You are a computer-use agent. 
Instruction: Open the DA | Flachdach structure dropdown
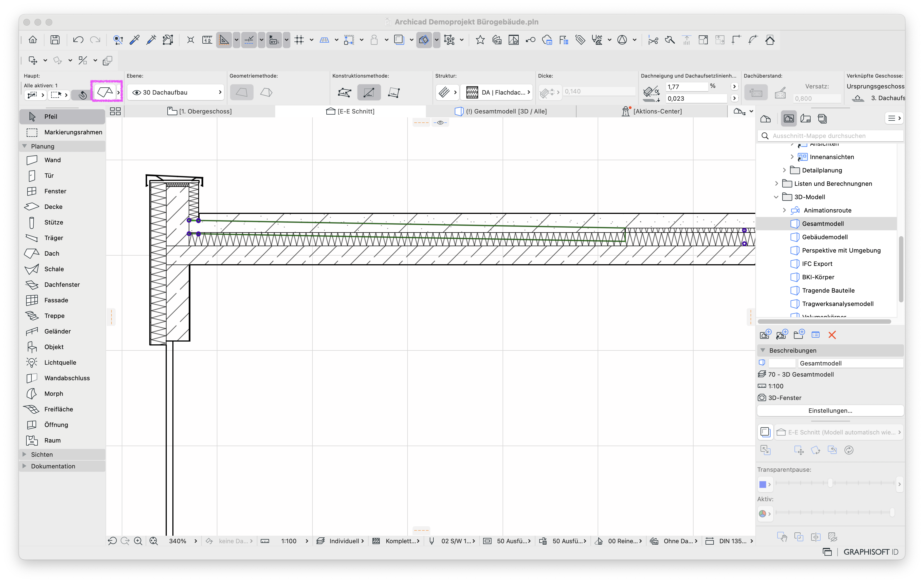[x=496, y=92]
